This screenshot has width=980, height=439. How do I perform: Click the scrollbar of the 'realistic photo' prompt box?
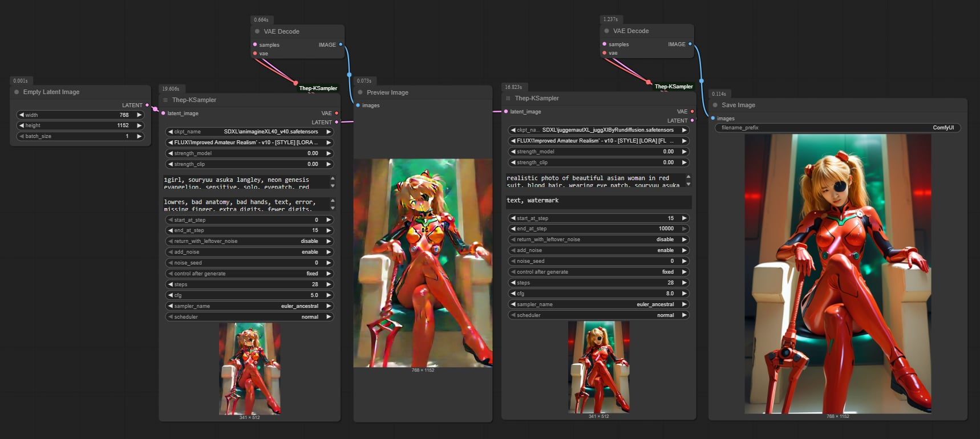(689, 181)
